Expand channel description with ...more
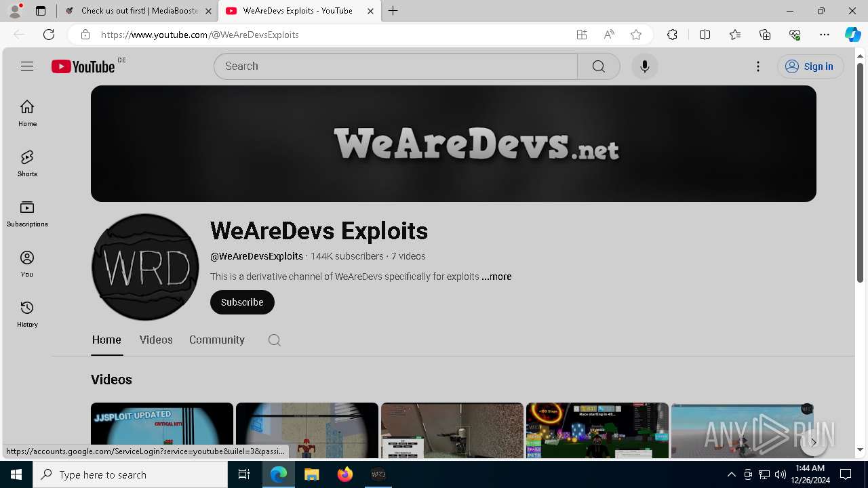 (x=496, y=277)
